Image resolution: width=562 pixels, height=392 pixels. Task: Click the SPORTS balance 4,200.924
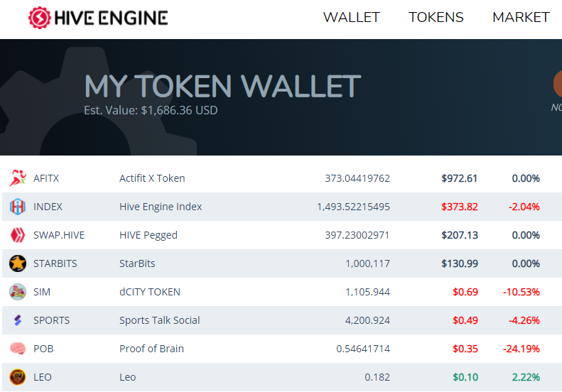367,320
